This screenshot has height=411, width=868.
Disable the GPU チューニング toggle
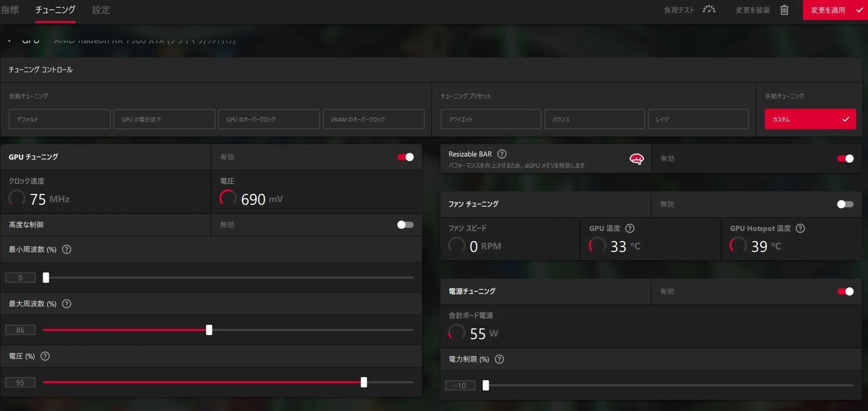pyautogui.click(x=406, y=157)
